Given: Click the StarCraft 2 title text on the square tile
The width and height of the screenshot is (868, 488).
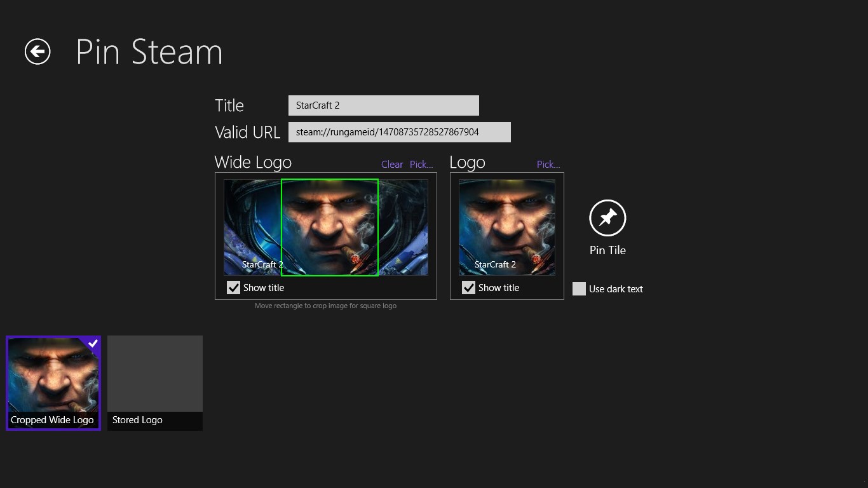Looking at the screenshot, I should click(493, 264).
